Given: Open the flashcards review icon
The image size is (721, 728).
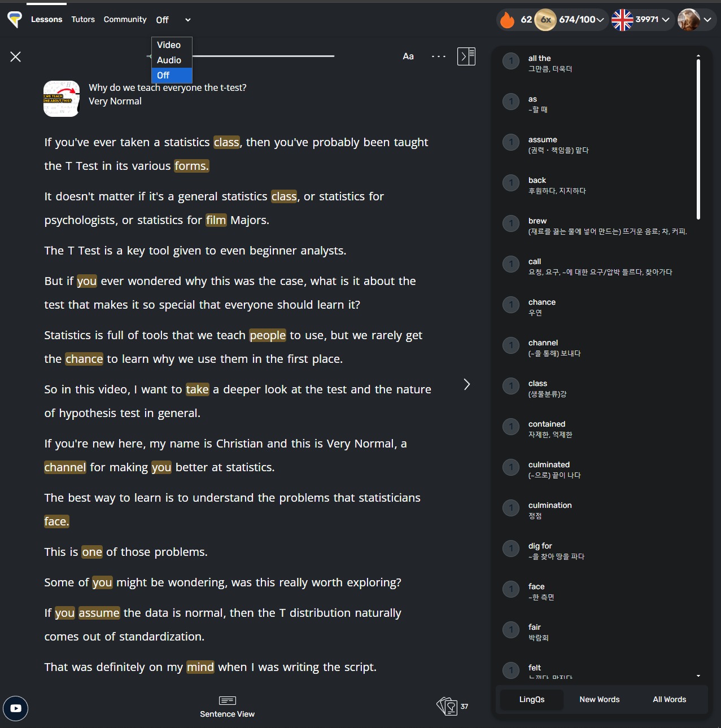Looking at the screenshot, I should click(x=447, y=706).
